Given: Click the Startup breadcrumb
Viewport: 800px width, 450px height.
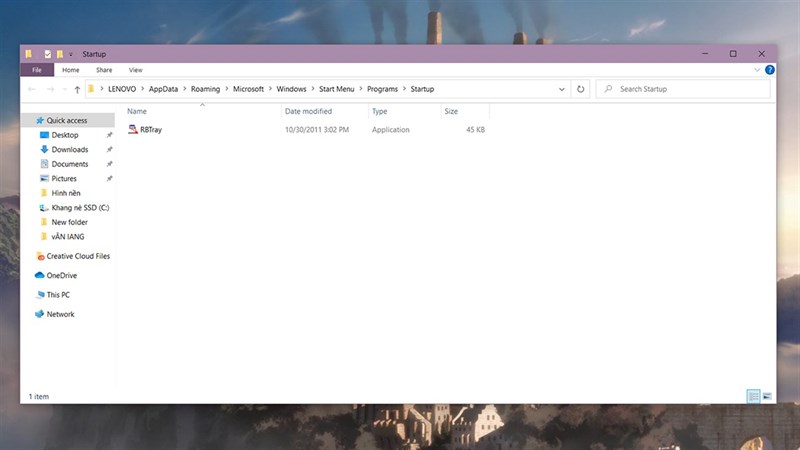Looking at the screenshot, I should [x=422, y=89].
